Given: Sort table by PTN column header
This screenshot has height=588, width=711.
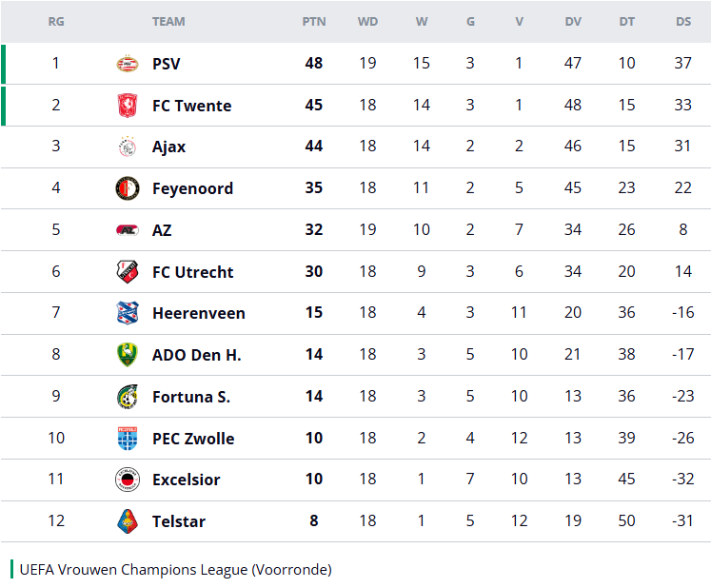Looking at the screenshot, I should point(313,22).
